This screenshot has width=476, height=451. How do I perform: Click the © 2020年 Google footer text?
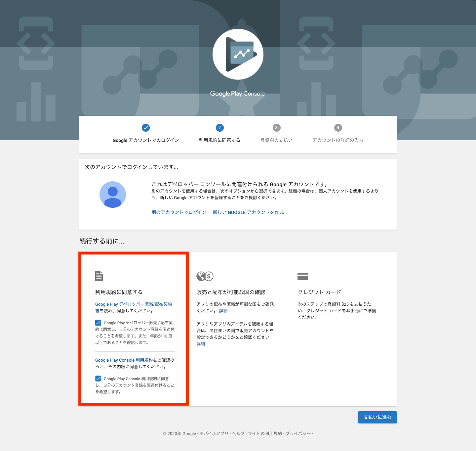179,433
